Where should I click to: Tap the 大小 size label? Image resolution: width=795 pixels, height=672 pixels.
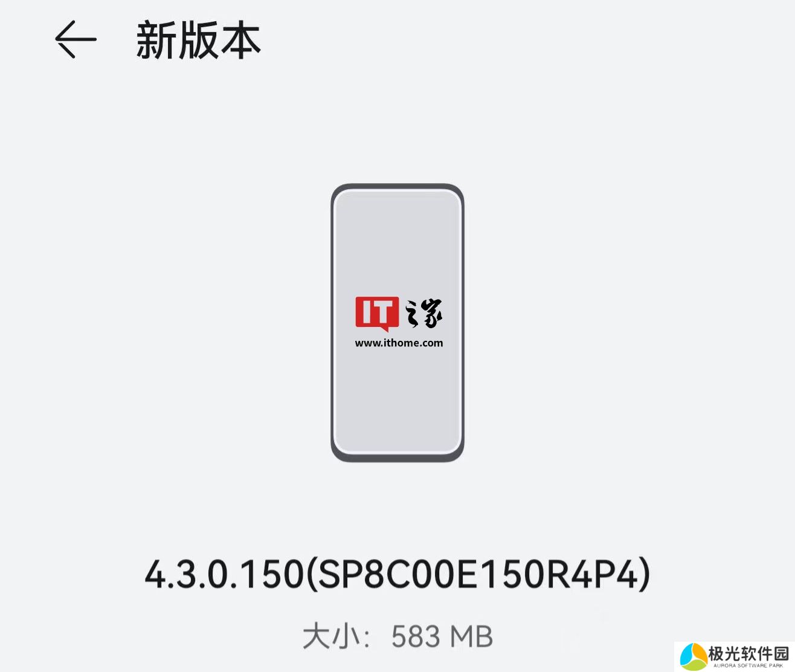[328, 637]
